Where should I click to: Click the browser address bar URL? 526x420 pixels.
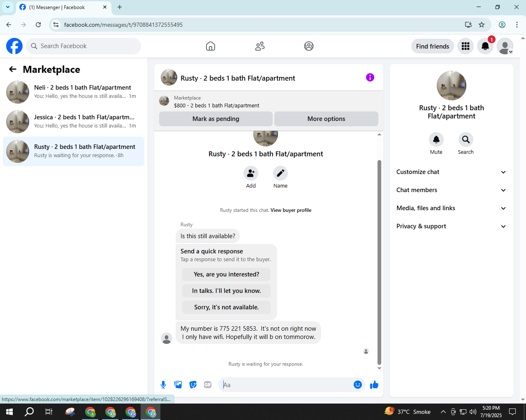pyautogui.click(x=123, y=25)
